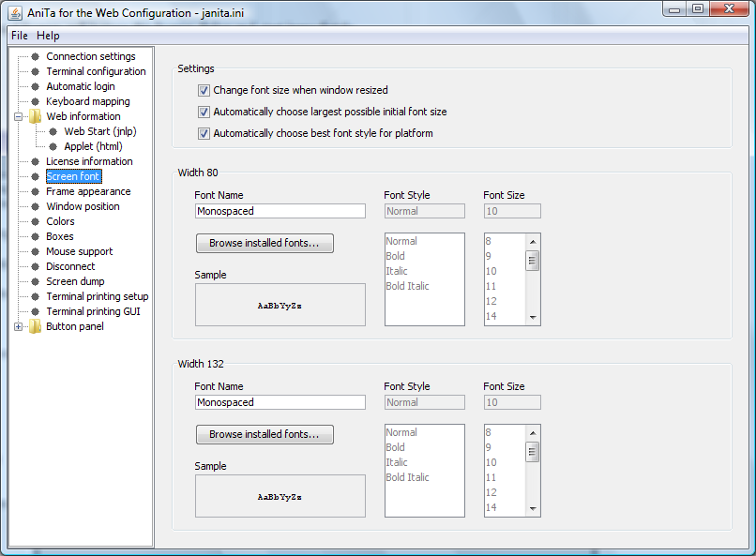Click the Width 80 Font Style field
The image size is (756, 556).
425,211
